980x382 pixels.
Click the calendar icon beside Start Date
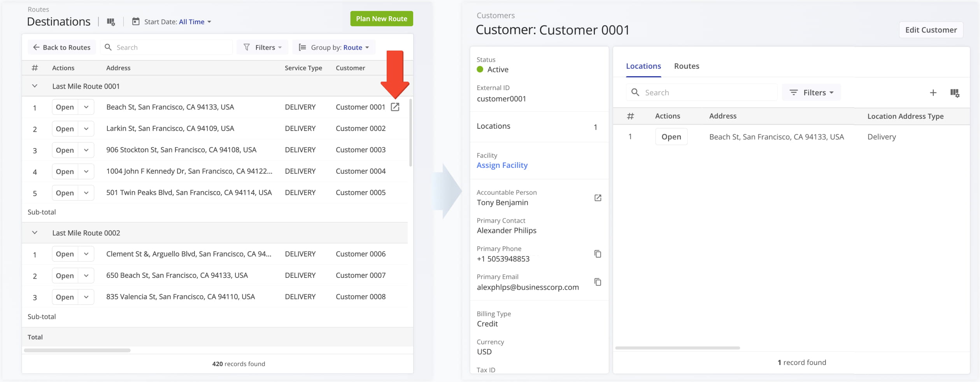click(x=135, y=22)
